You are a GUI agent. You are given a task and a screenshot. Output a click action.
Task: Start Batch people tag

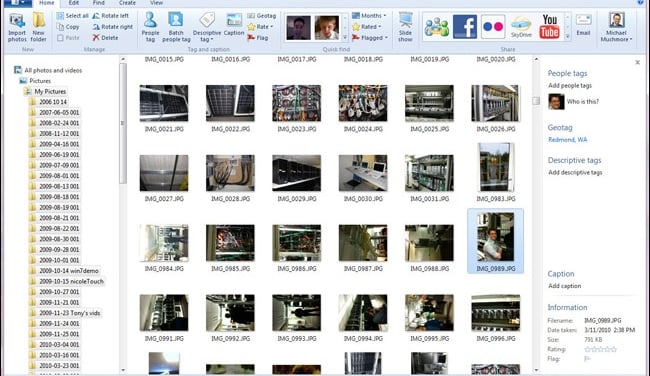[176, 27]
